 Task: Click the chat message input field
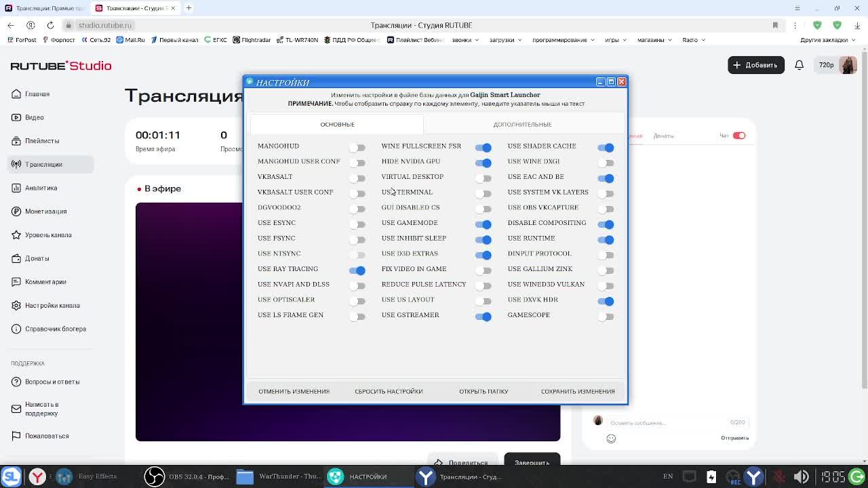tap(668, 422)
